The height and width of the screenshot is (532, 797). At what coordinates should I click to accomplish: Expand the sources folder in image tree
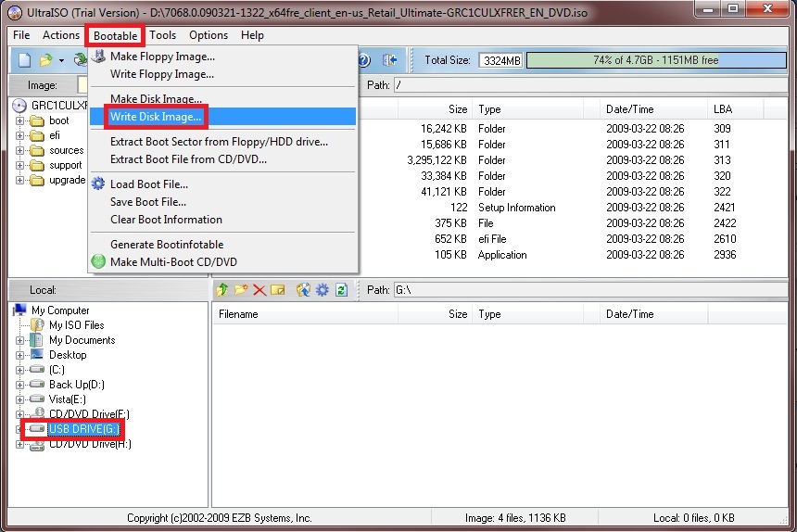19,150
